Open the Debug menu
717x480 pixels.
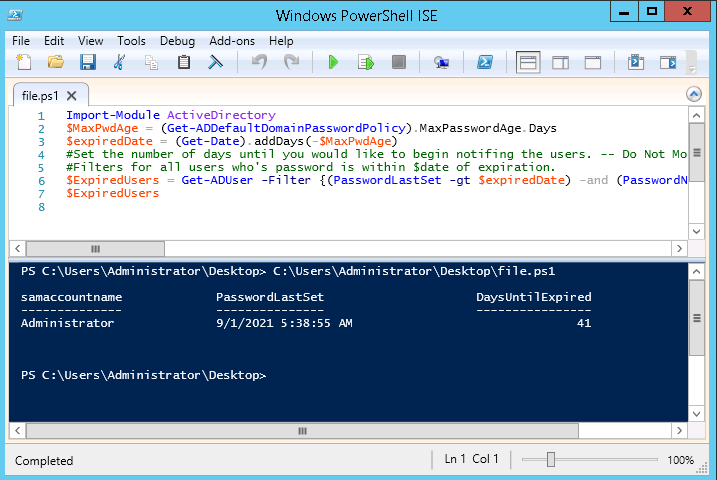point(177,41)
